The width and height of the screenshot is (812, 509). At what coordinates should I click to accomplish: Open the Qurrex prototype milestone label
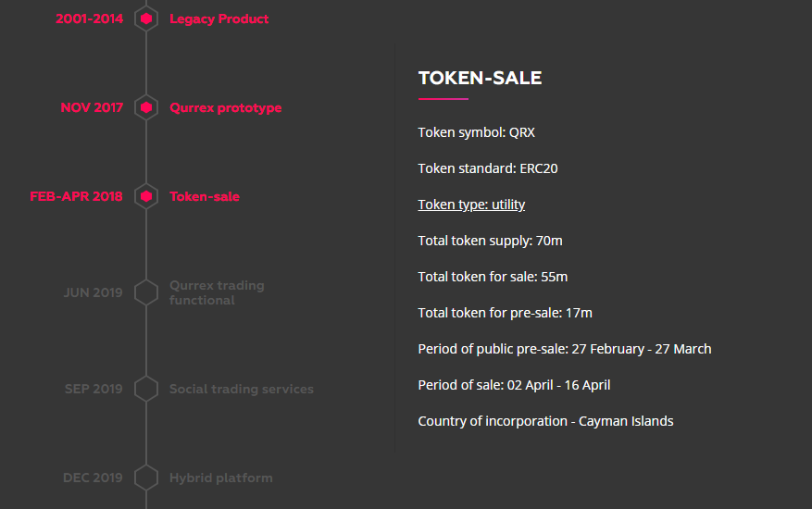pyautogui.click(x=226, y=107)
